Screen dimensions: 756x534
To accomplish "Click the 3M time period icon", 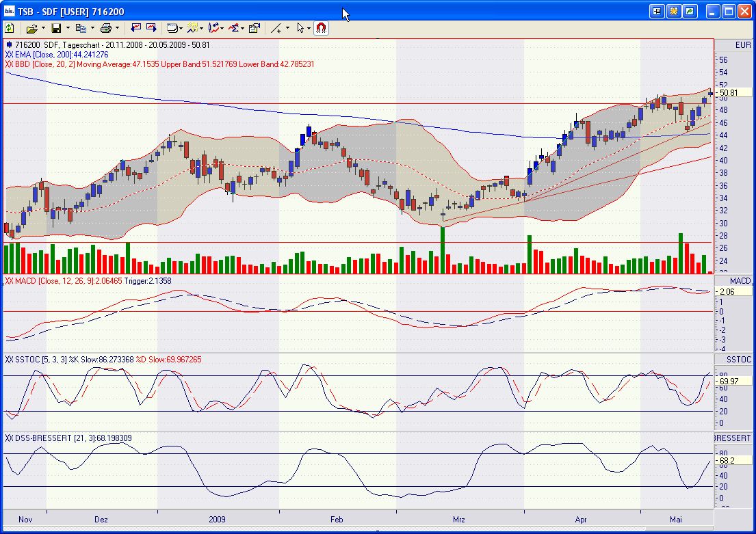I will pyautogui.click(x=193, y=29).
